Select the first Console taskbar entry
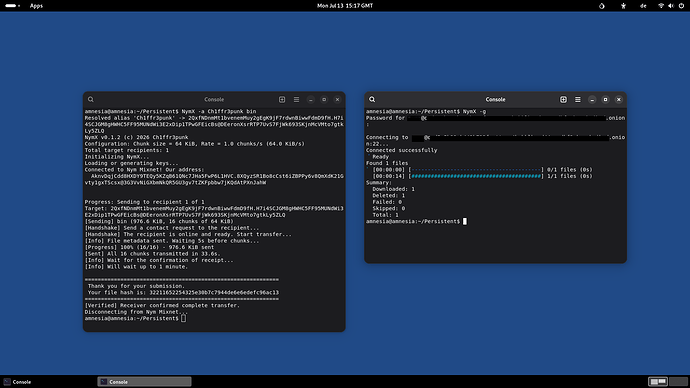This screenshot has height=388, width=690. click(18, 381)
